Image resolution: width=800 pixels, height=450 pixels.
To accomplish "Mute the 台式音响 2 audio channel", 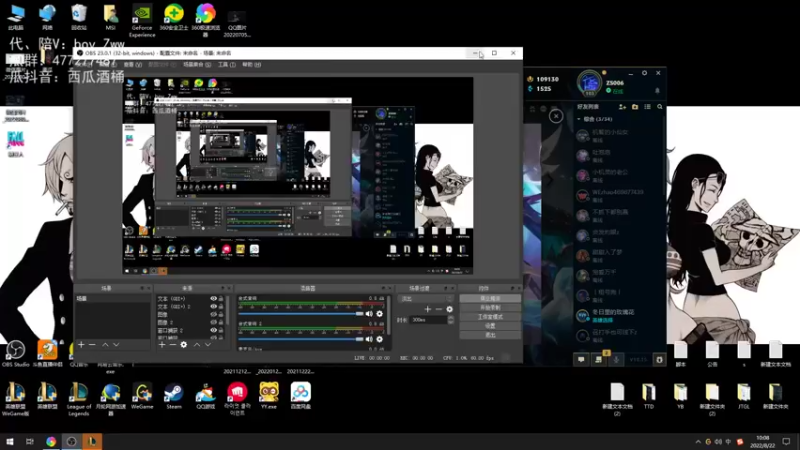I will coord(369,339).
